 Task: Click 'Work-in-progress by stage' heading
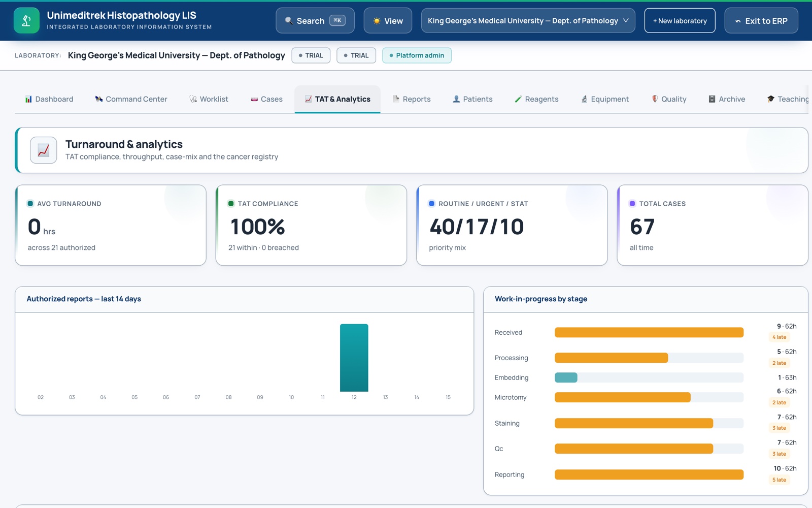point(541,299)
